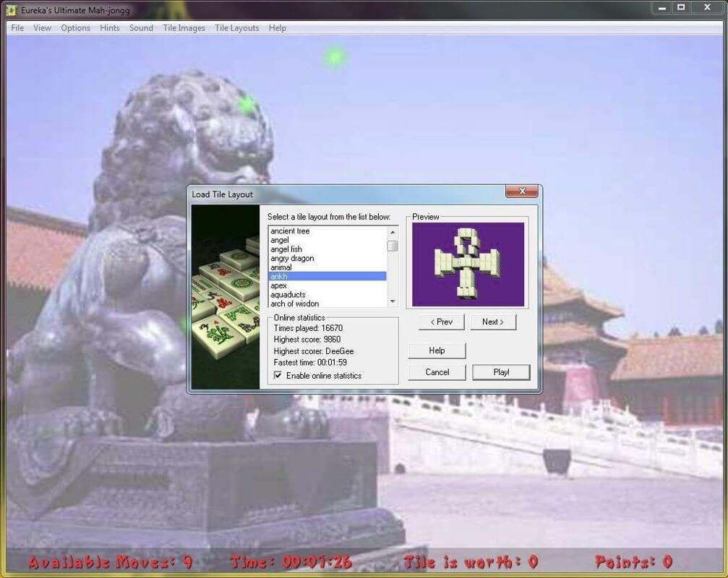Open the Tile Images menu
This screenshot has width=728, height=578.
[x=184, y=28]
